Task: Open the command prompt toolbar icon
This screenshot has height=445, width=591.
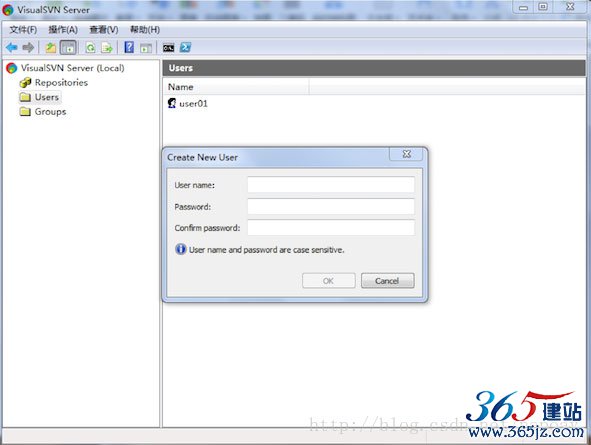Action: pyautogui.click(x=168, y=48)
